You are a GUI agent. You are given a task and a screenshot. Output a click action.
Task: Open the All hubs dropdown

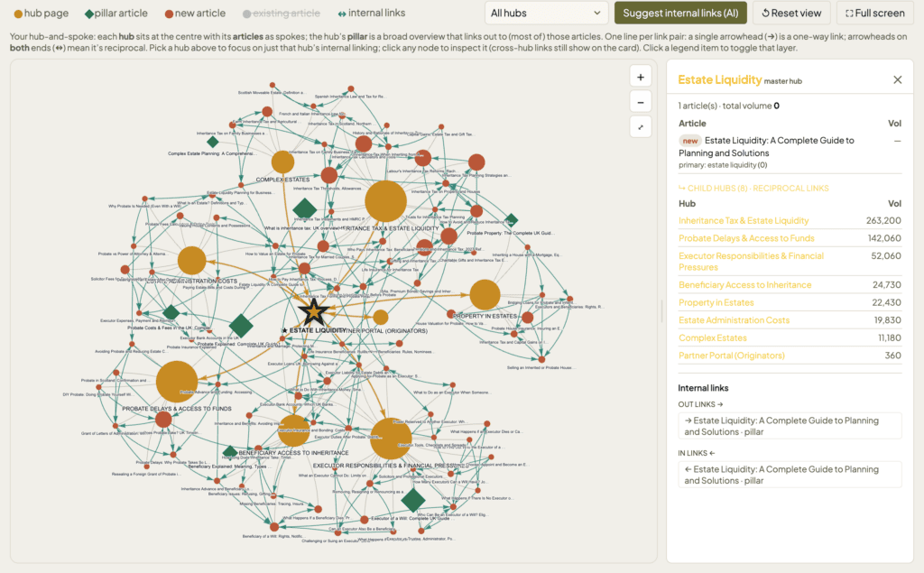tap(546, 13)
